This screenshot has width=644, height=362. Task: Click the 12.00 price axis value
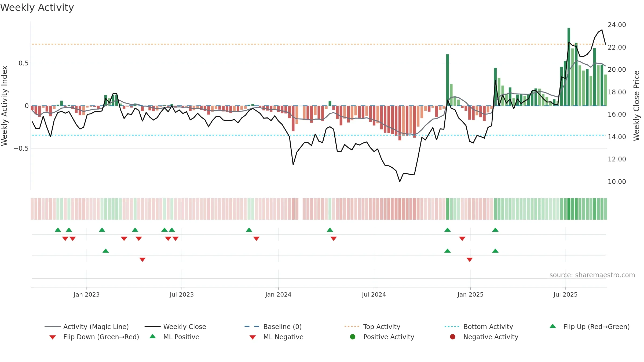(x=617, y=159)
